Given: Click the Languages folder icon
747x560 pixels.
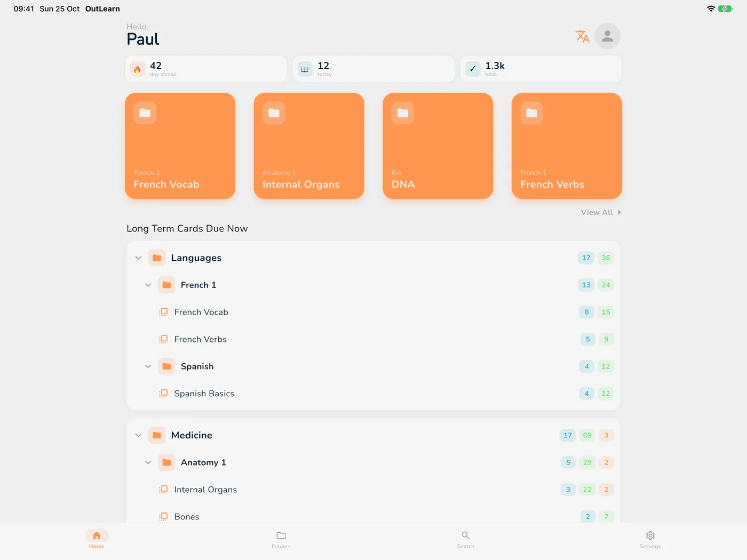Looking at the screenshot, I should [x=157, y=258].
